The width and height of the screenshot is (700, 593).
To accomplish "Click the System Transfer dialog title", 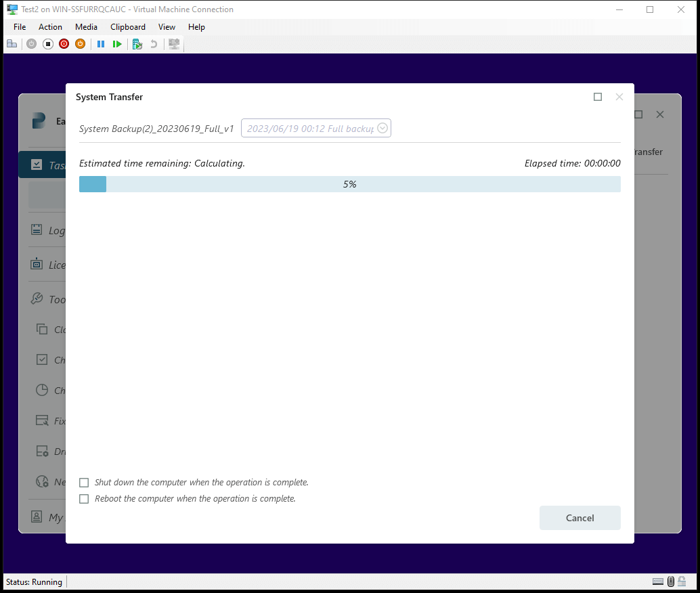I will (x=110, y=97).
